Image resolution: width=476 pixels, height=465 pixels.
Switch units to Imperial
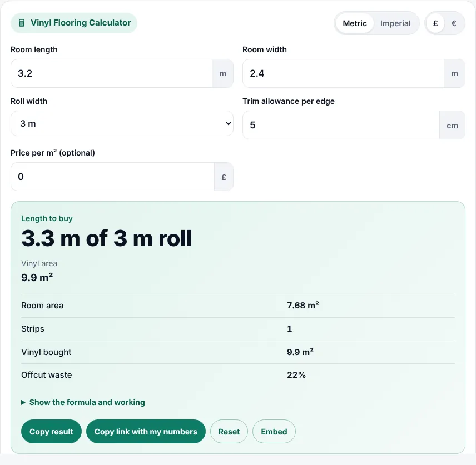click(395, 23)
